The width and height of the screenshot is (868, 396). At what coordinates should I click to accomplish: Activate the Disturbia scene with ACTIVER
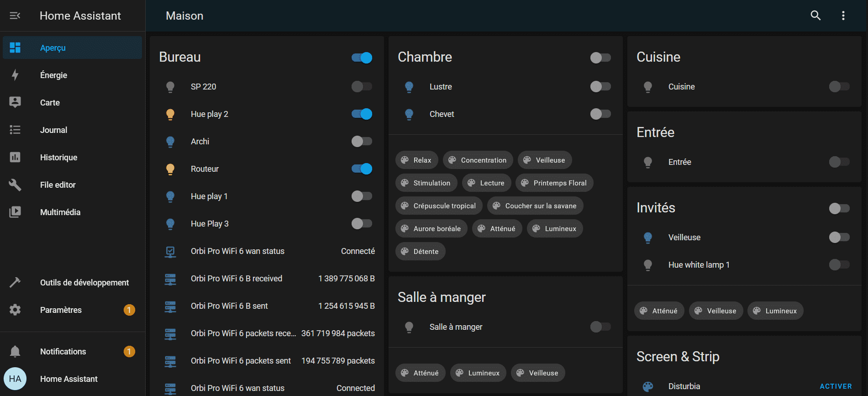click(835, 386)
